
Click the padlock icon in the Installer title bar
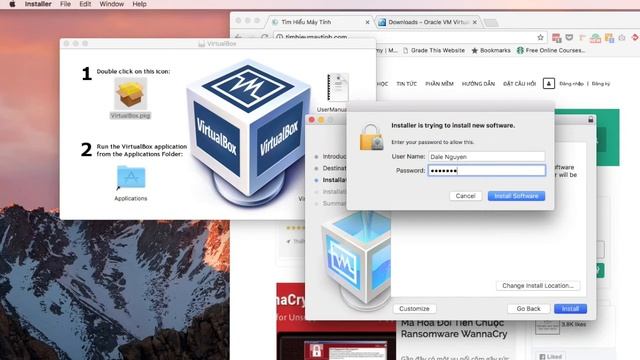pyautogui.click(x=590, y=120)
